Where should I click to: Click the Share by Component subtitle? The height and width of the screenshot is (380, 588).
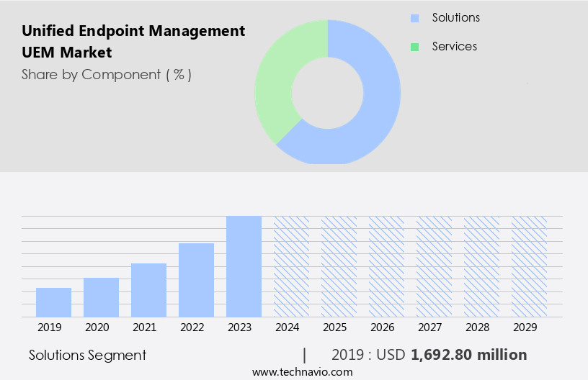click(107, 74)
